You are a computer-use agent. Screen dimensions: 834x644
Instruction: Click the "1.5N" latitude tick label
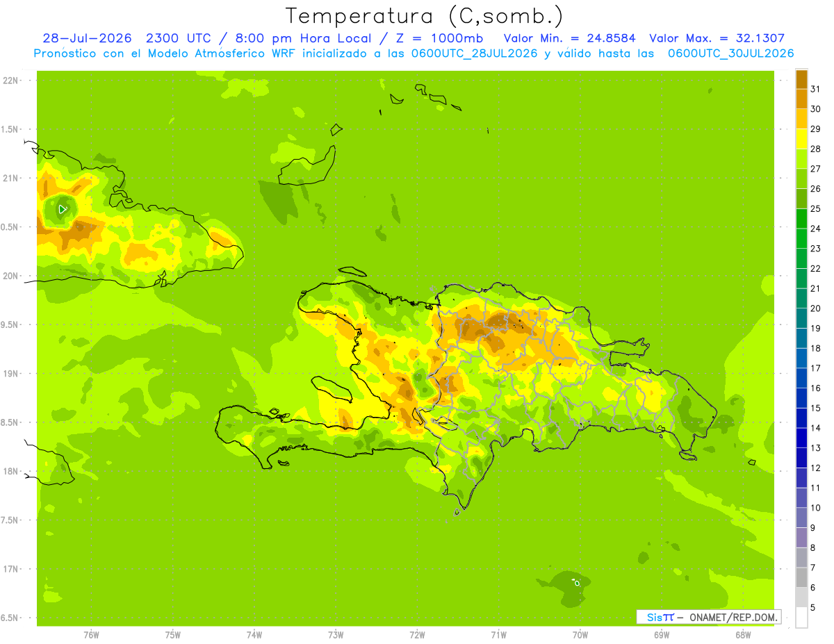click(10, 129)
